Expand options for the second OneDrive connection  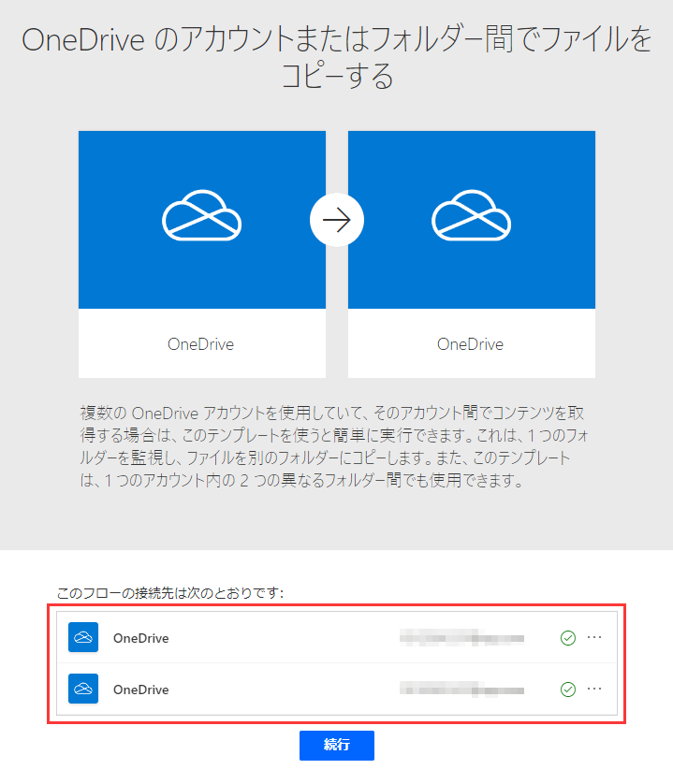coord(594,690)
